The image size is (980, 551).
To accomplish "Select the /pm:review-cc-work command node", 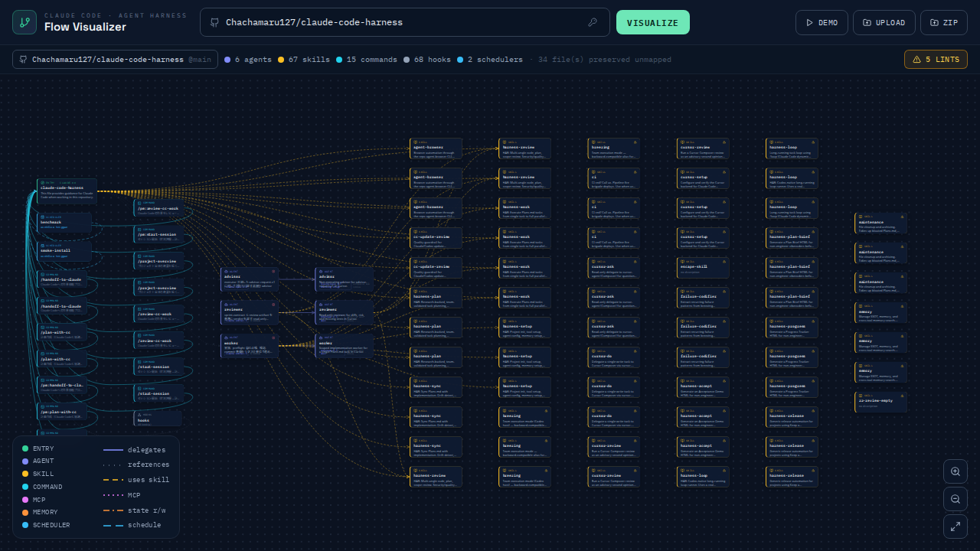I will coord(158,208).
